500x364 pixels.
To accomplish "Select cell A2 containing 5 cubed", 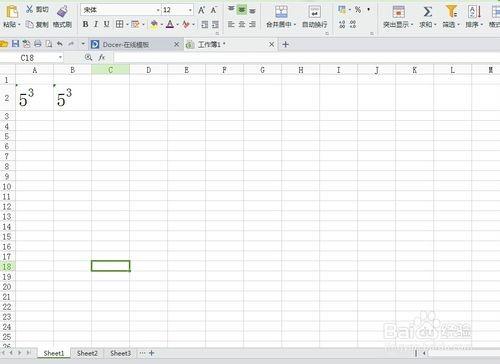I will click(34, 98).
